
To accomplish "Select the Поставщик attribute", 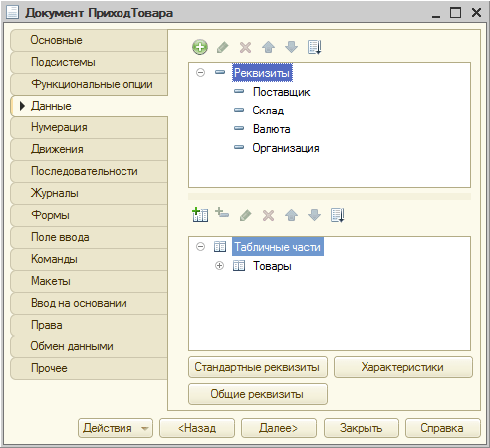I will tap(281, 92).
